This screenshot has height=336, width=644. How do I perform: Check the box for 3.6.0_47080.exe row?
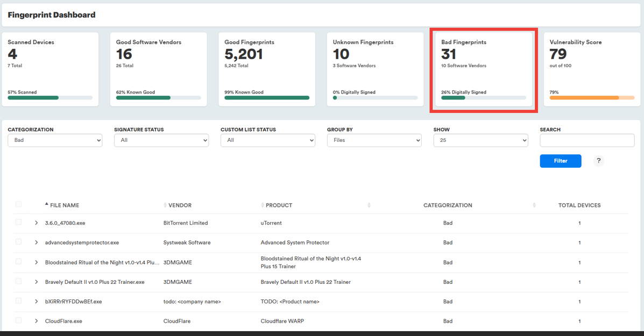18,222
